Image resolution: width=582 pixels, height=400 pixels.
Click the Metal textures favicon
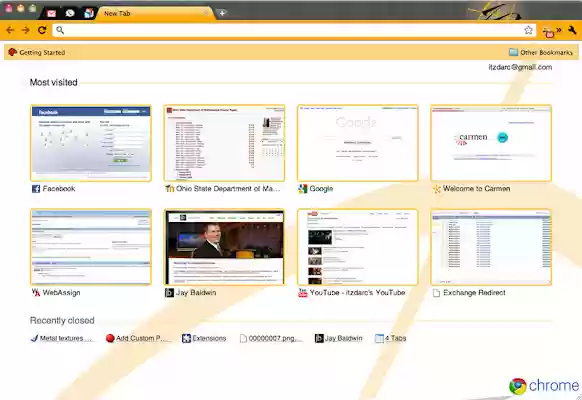[35, 338]
